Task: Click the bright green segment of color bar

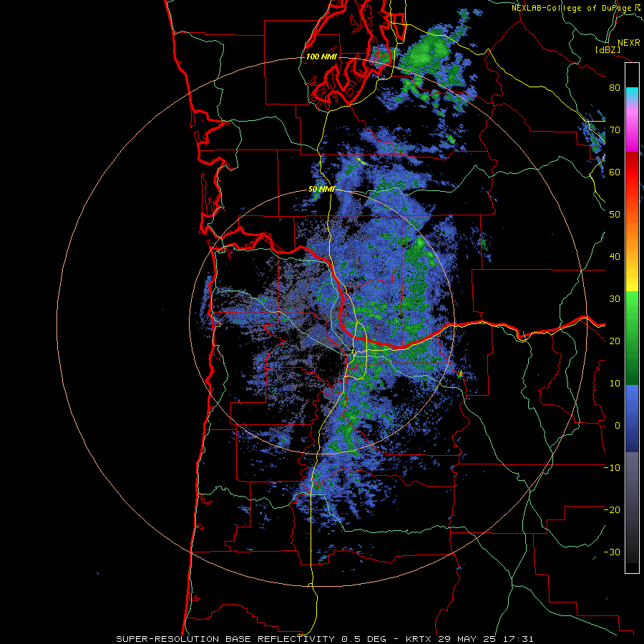Action: pos(632,308)
